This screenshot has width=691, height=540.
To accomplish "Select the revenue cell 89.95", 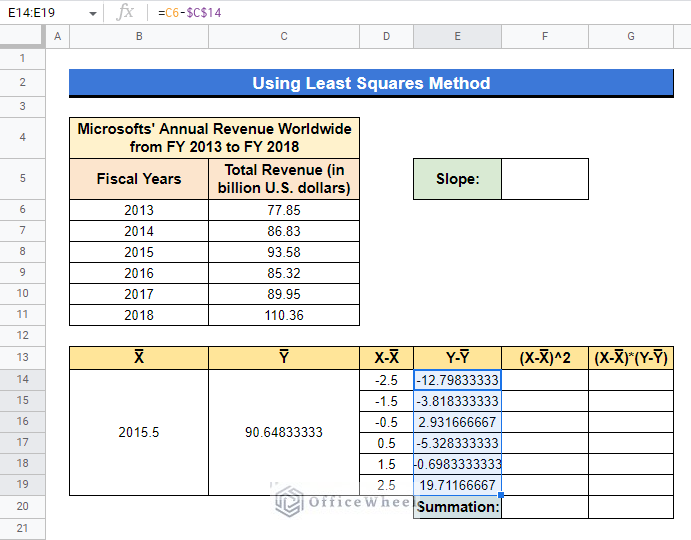I will (x=284, y=294).
